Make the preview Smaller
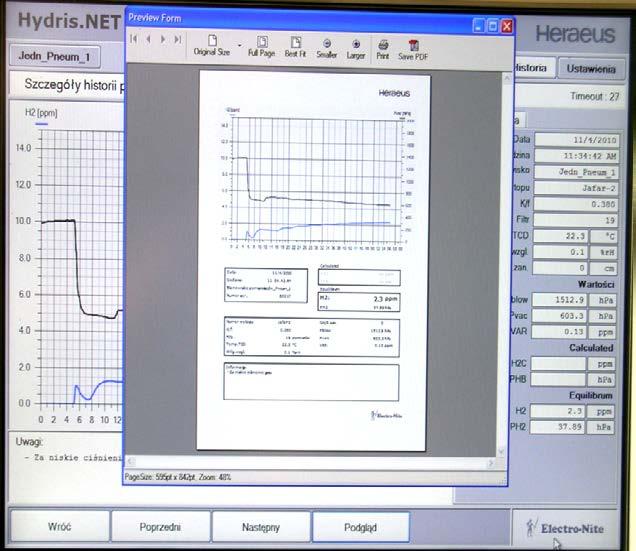 point(327,49)
